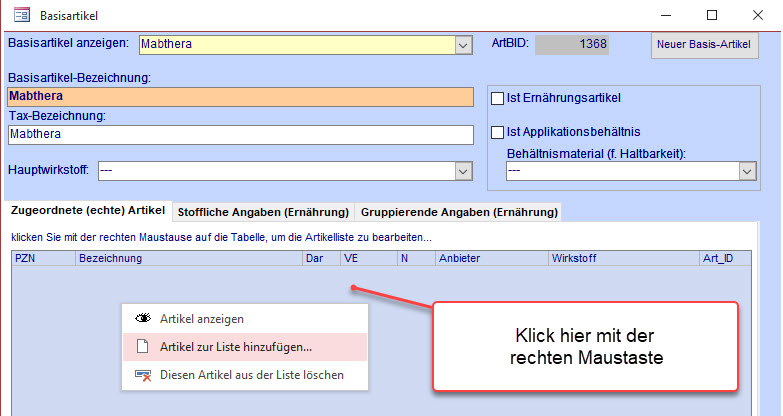Click the ArtBID field showing 1368
Viewport: 783px width, 416px height.
click(x=572, y=44)
